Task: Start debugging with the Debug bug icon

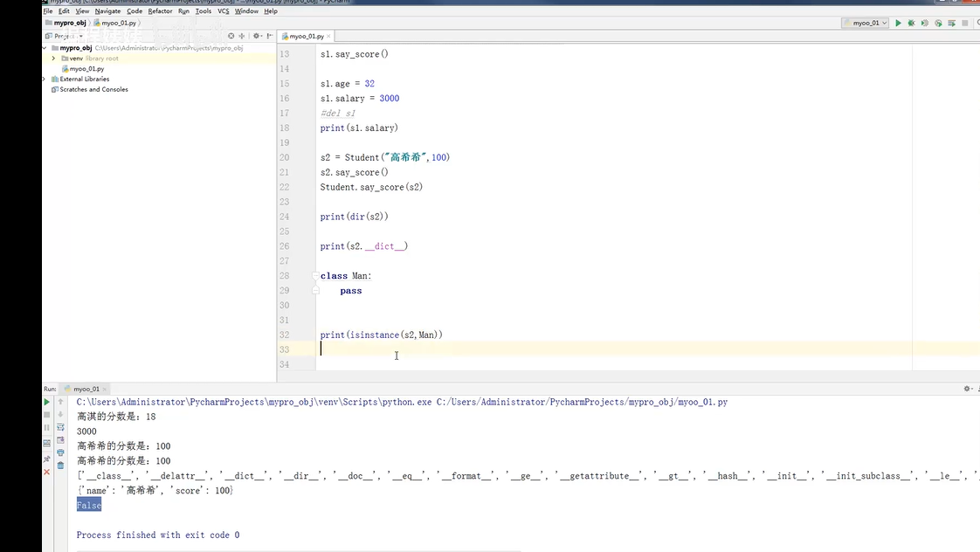Action: coord(911,23)
